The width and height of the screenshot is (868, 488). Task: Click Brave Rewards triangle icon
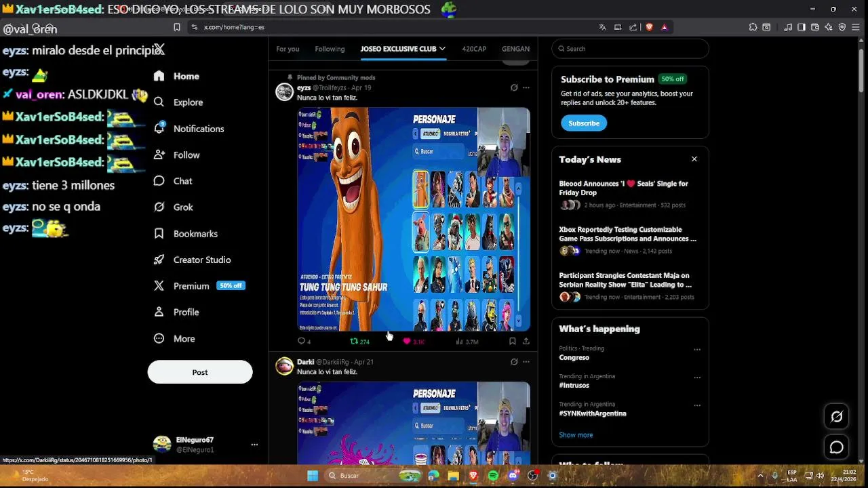pyautogui.click(x=665, y=27)
